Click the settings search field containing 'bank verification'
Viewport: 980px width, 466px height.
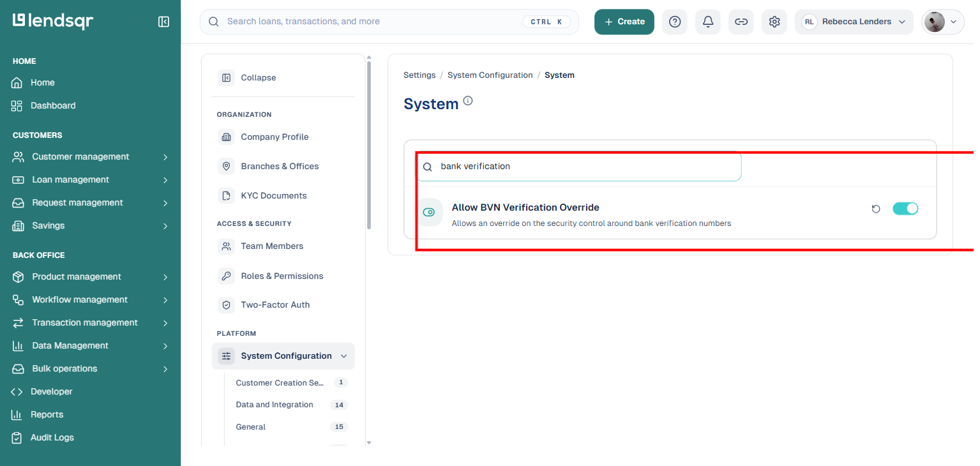coord(579,166)
